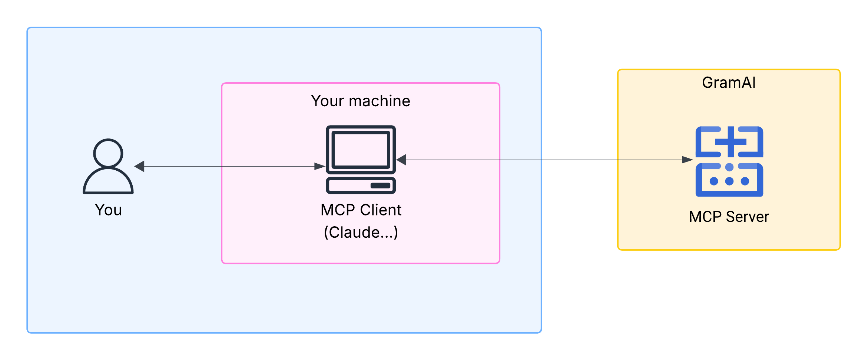Click the computer monitor screen

(361, 150)
